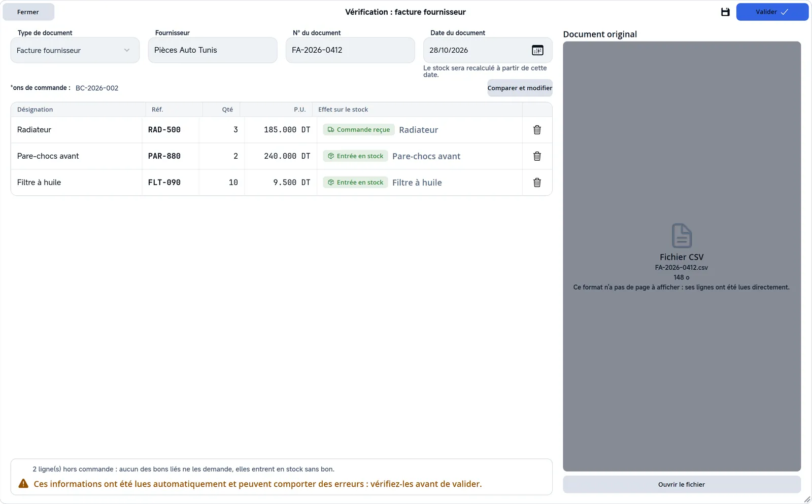Click the quantity 3 cell for Radiateur
This screenshot has height=504, width=812.
coord(222,130)
